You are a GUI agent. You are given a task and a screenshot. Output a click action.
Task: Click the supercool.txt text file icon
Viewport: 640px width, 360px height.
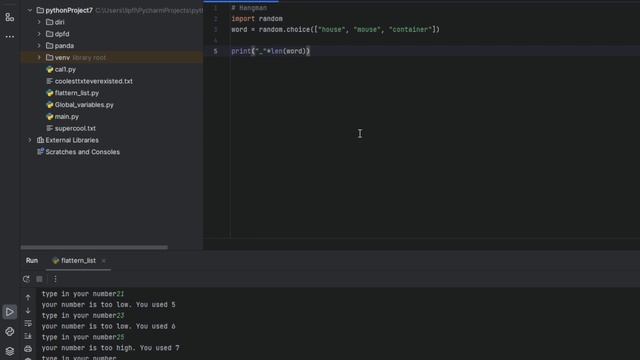click(x=50, y=129)
